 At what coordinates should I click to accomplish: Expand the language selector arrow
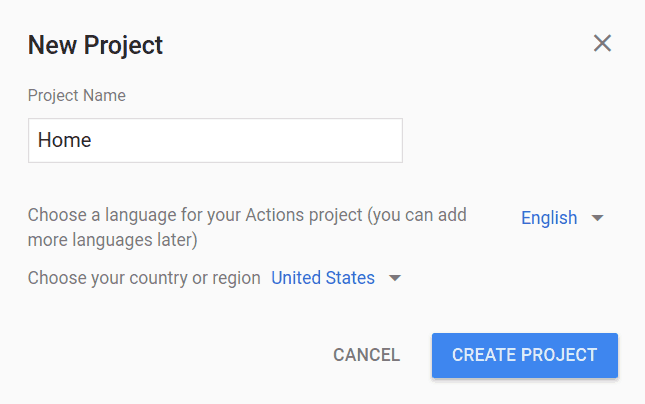tap(597, 218)
